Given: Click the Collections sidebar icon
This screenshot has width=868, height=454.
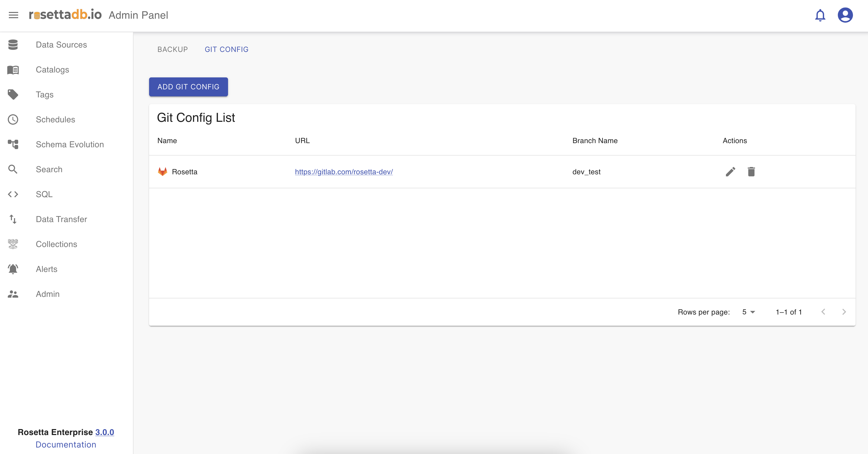Looking at the screenshot, I should 13,244.
